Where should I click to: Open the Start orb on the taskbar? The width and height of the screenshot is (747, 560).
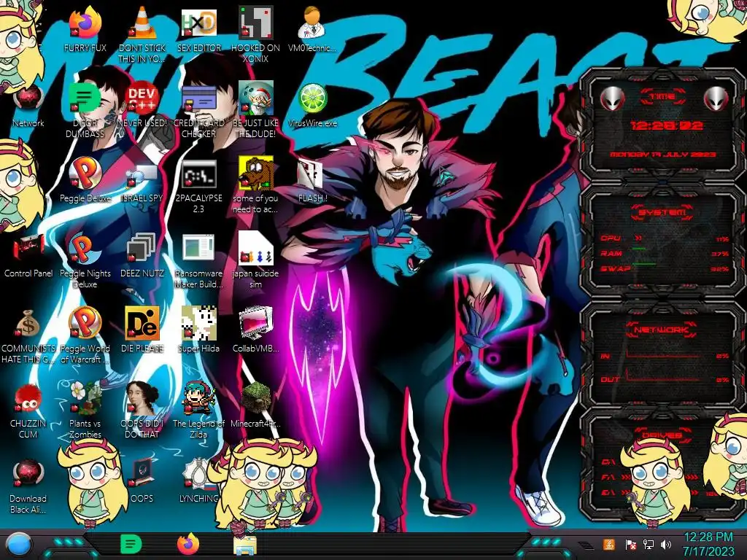click(18, 545)
